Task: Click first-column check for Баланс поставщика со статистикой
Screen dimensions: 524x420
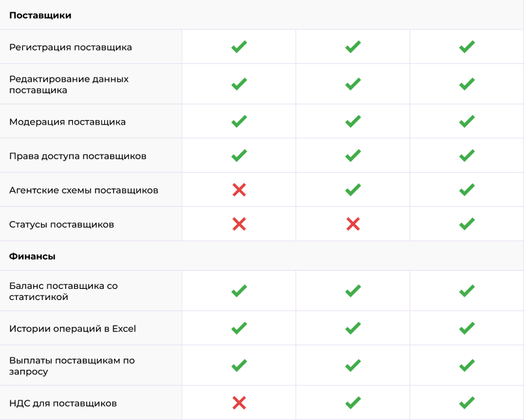Action: tap(239, 291)
